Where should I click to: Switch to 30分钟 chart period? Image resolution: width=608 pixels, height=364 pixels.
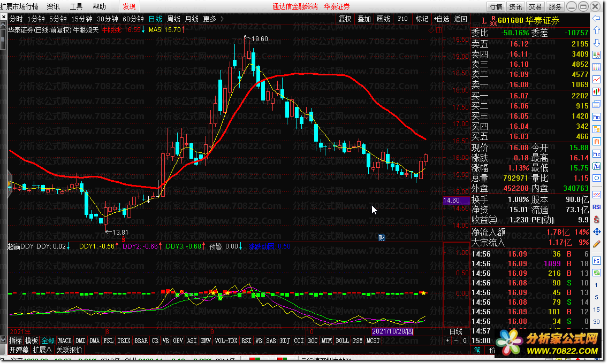point(108,19)
